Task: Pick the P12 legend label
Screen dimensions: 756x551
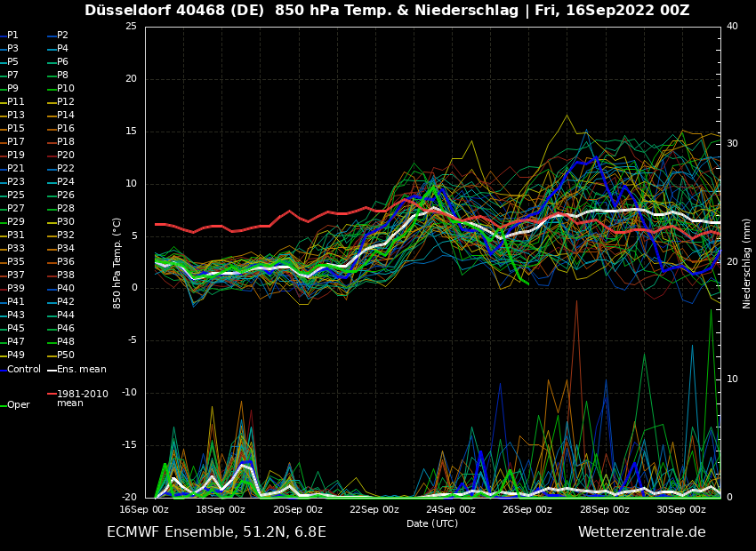Action: click(x=65, y=102)
